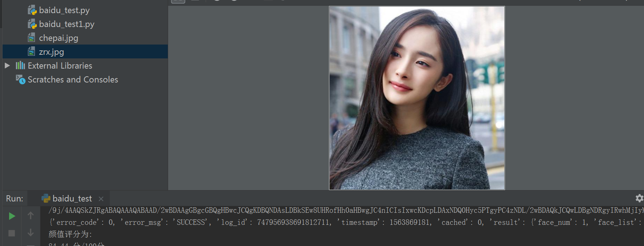
Task: Click the Python icon of baidu_test.py
Action: point(32,10)
